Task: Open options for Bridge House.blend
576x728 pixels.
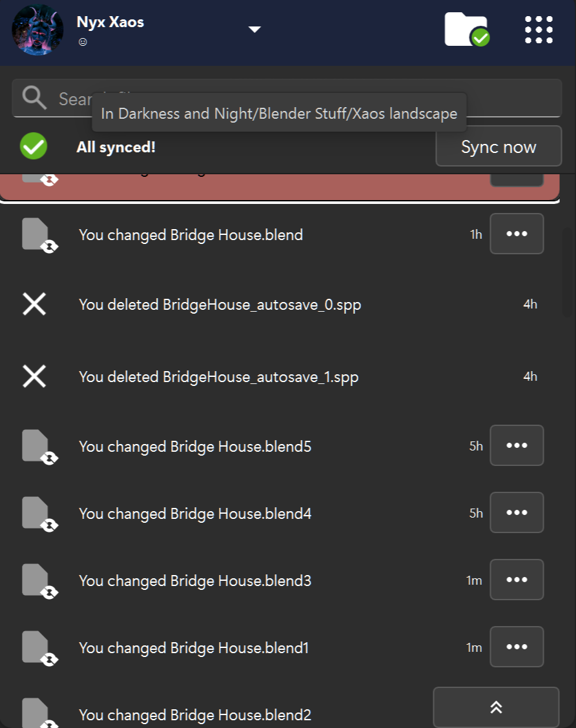Action: coord(517,234)
